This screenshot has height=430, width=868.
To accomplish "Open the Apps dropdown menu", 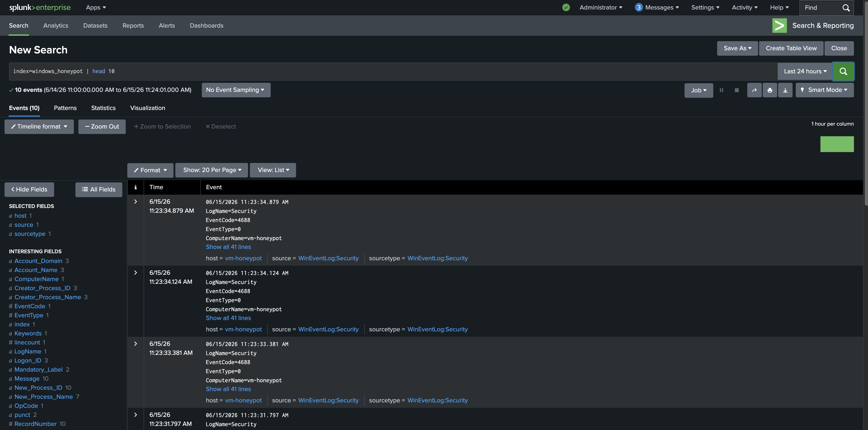I will [x=96, y=7].
